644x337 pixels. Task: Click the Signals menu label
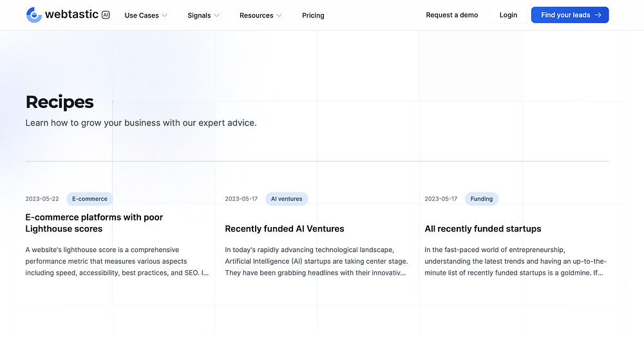coord(198,15)
